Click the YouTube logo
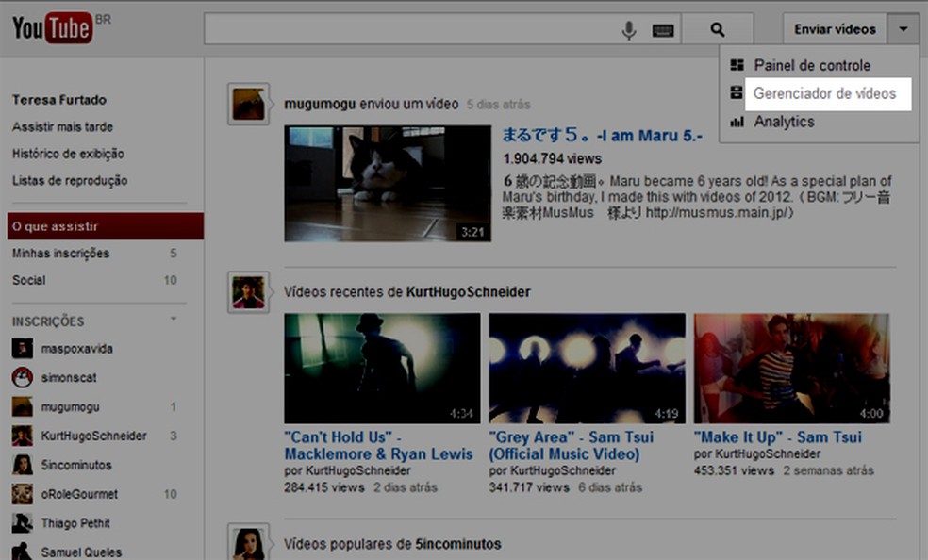Screen dimensions: 928x560 point(53,27)
